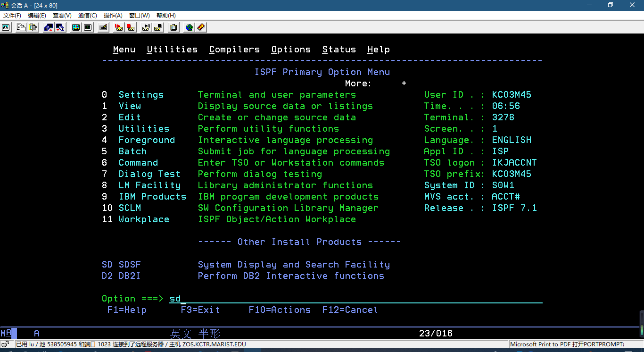Image resolution: width=644 pixels, height=352 pixels.
Task: Open the 窗口(W) menu
Action: pos(139,16)
